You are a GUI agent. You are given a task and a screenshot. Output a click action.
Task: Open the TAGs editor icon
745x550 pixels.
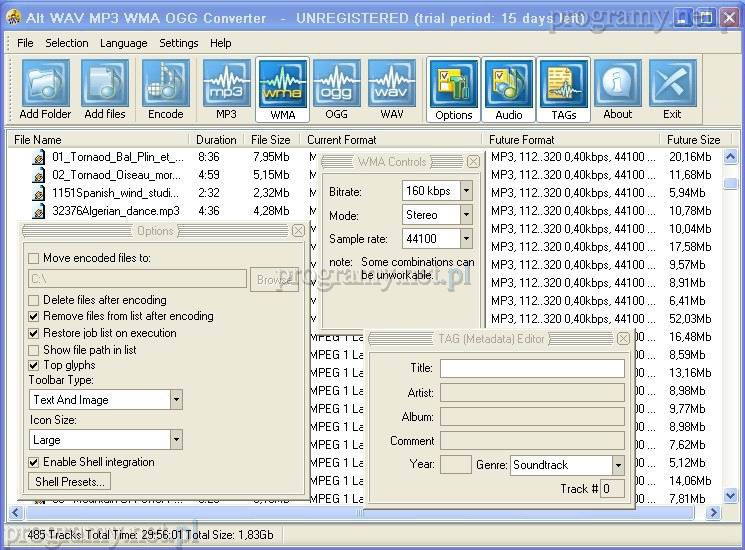(x=563, y=89)
